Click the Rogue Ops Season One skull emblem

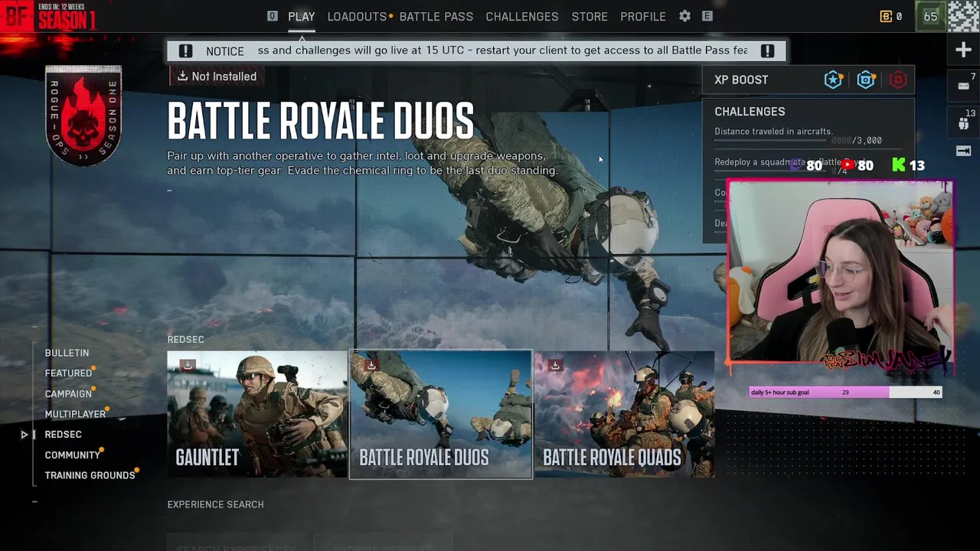point(83,116)
